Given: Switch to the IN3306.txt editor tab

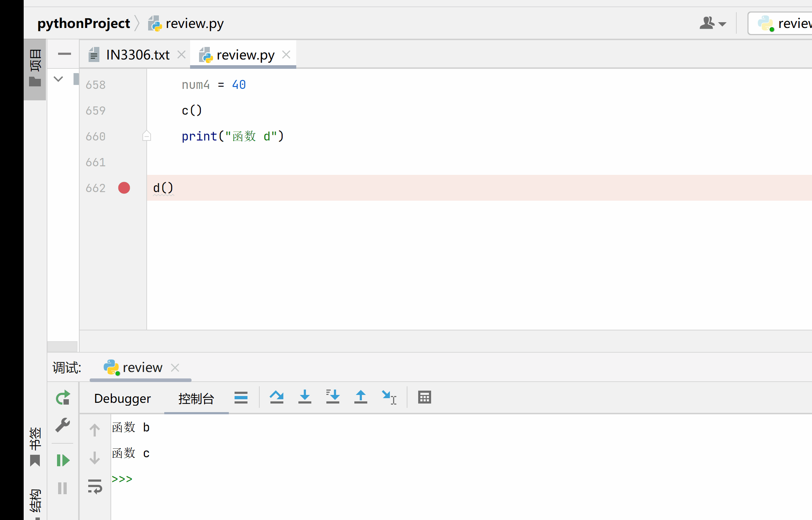Looking at the screenshot, I should [x=137, y=55].
